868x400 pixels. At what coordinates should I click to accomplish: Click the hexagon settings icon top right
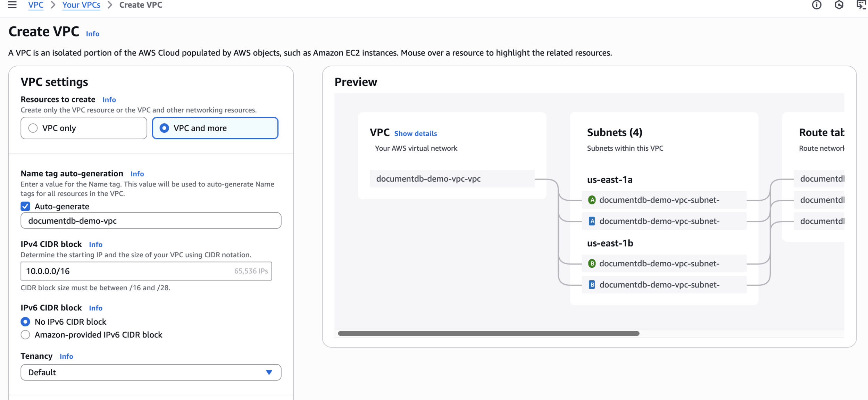coord(839,5)
